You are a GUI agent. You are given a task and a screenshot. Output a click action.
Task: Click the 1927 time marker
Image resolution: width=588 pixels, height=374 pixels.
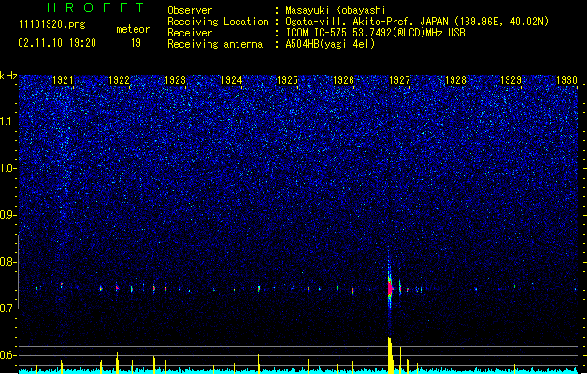coord(399,80)
